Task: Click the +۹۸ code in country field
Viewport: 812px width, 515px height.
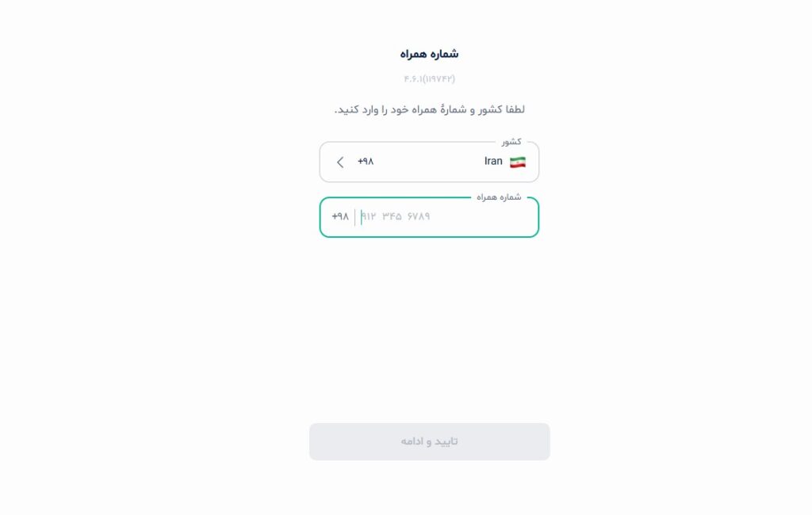Action: tap(366, 162)
